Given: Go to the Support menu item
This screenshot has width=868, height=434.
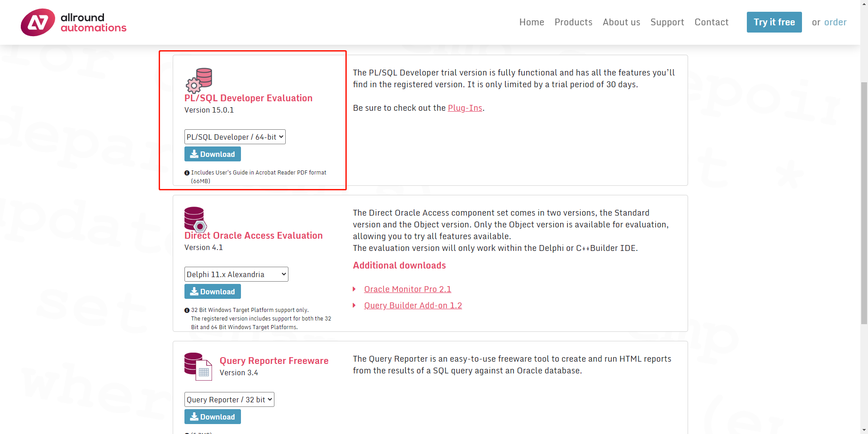Looking at the screenshot, I should point(667,22).
